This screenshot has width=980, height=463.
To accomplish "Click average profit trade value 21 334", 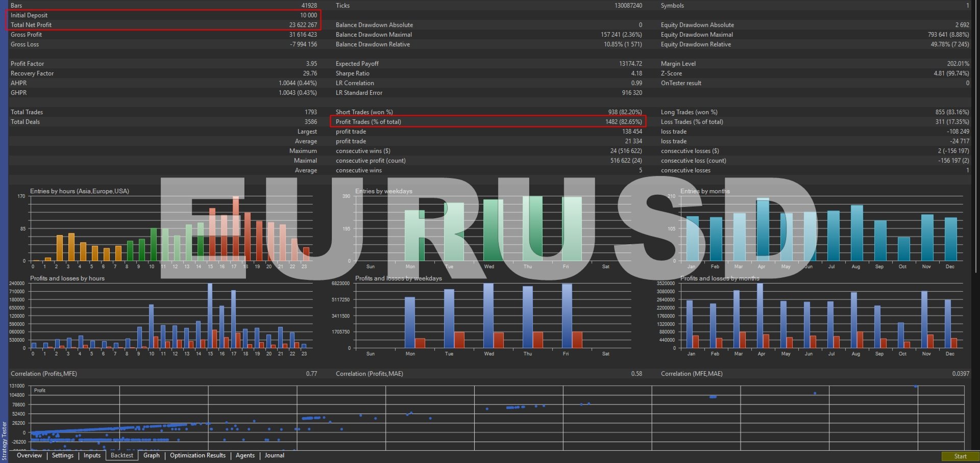I will tap(633, 141).
